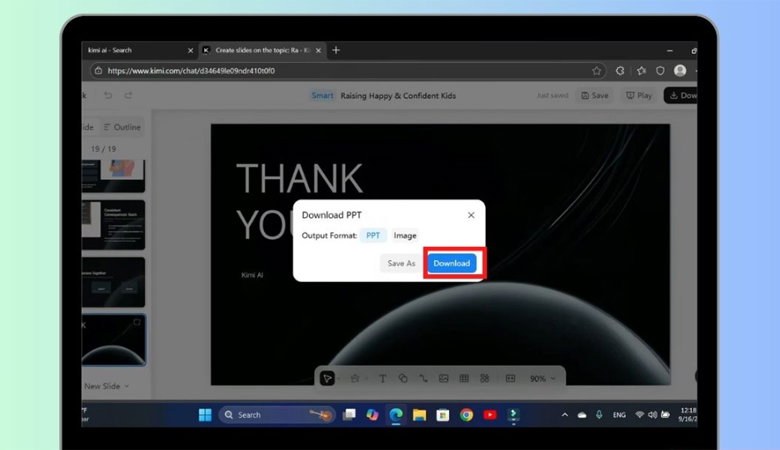Click the OneDrive cloud tray icon
Screen dimensions: 780x450
coord(582,415)
